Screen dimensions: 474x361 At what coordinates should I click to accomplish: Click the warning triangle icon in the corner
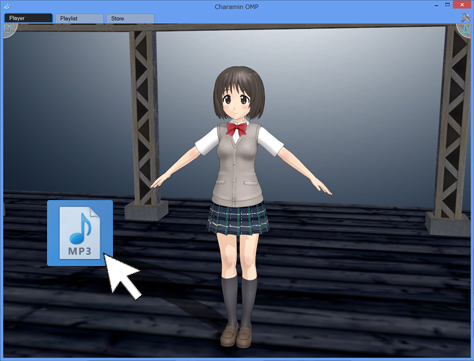465,29
